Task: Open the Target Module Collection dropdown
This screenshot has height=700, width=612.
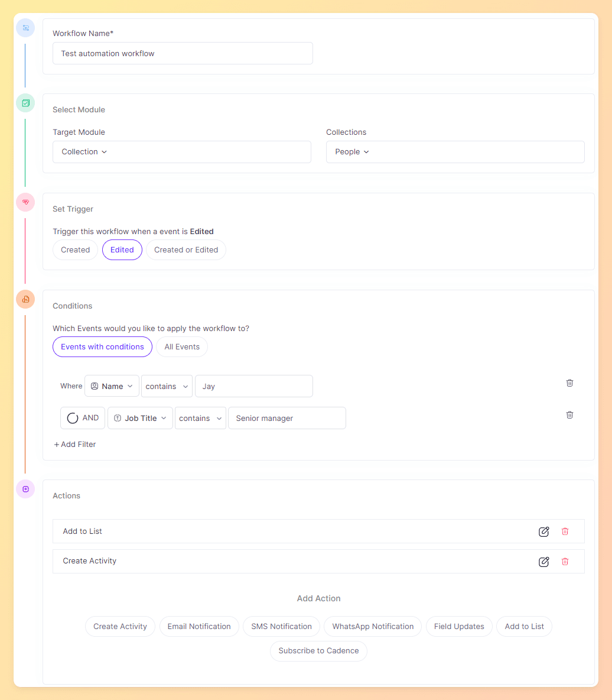Action: click(181, 152)
